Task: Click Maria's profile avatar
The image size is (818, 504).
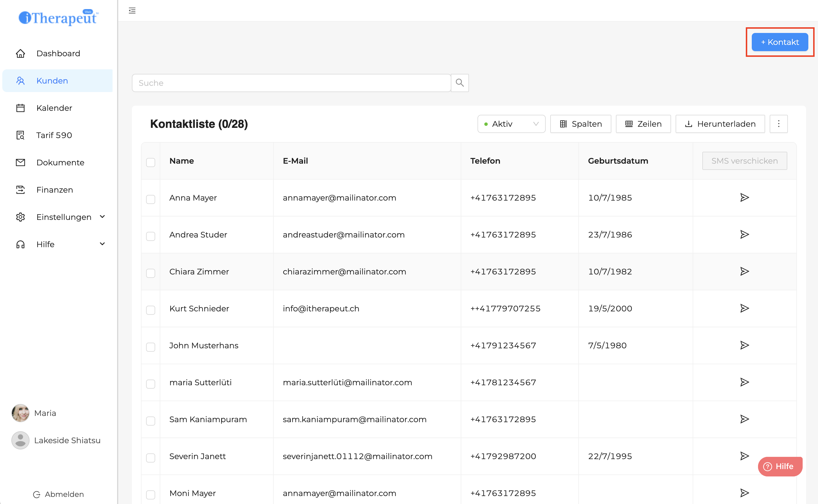Action: click(20, 413)
